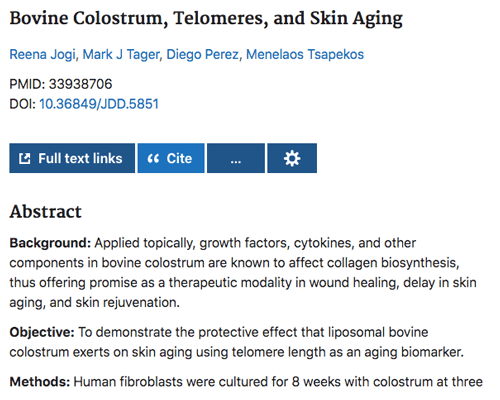Image resolution: width=500 pixels, height=400 pixels.
Task: Open the ellipsis more actions button
Action: click(236, 158)
